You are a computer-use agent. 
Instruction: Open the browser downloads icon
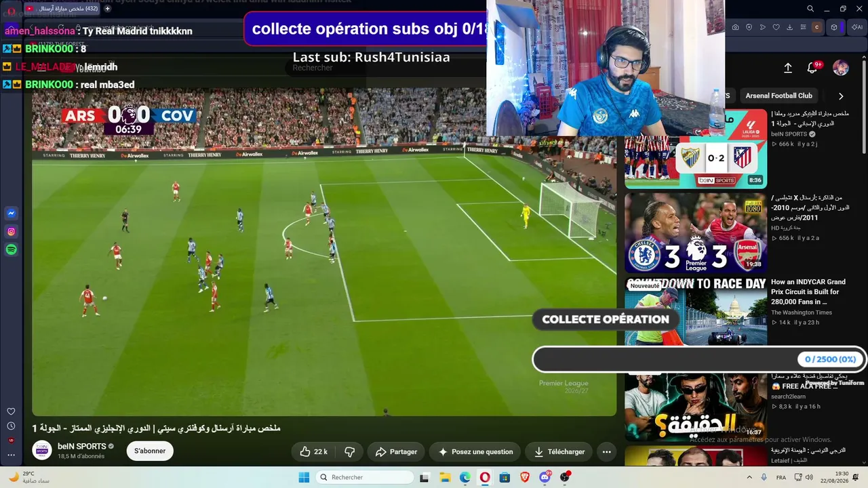790,27
